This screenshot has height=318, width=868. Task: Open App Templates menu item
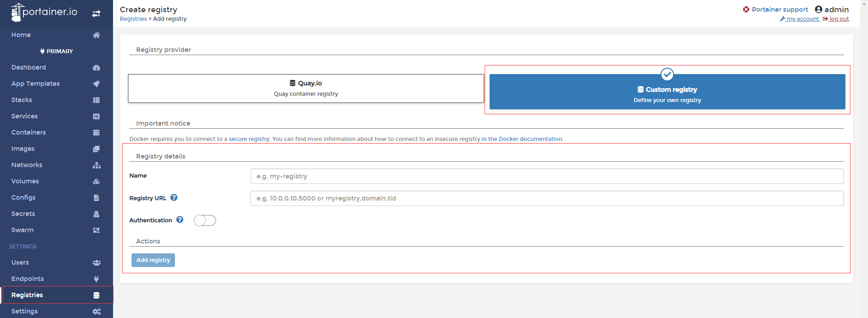[57, 84]
